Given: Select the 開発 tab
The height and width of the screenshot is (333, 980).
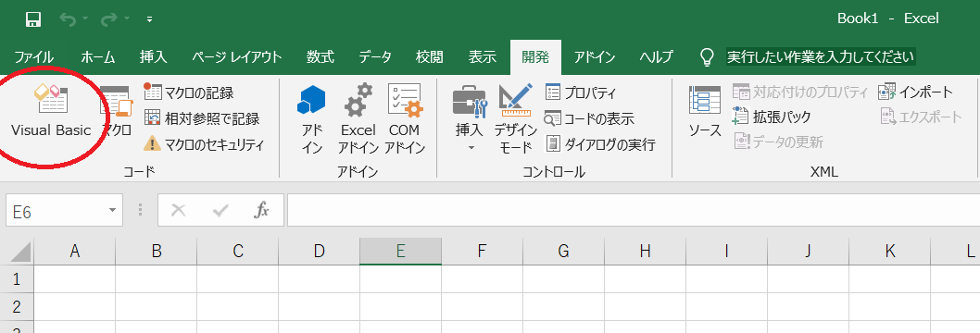Looking at the screenshot, I should [535, 57].
